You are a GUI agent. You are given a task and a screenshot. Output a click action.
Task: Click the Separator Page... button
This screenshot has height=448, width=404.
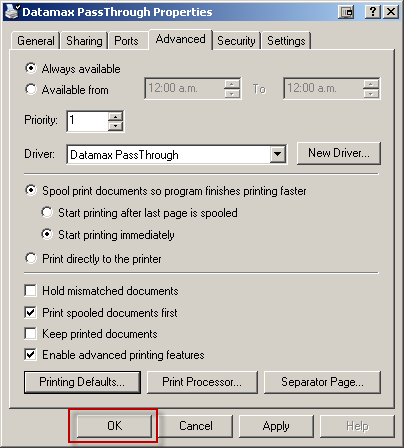pos(322,382)
